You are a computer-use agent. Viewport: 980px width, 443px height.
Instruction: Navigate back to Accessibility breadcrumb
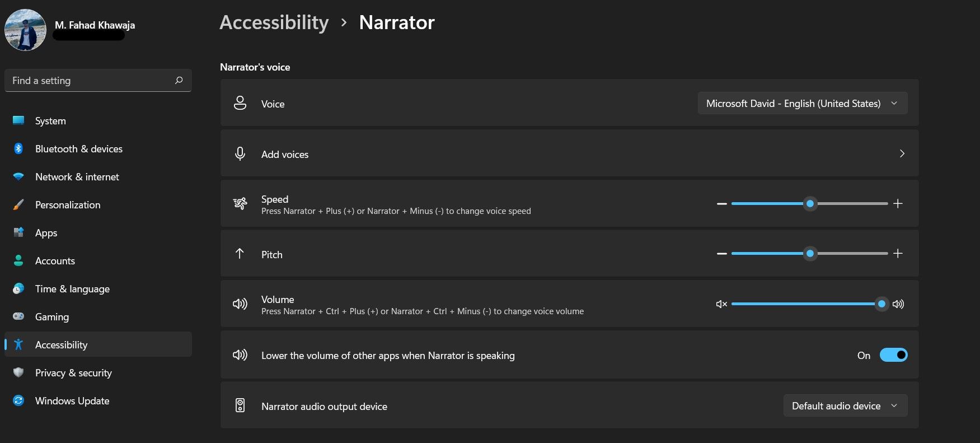pyautogui.click(x=274, y=22)
